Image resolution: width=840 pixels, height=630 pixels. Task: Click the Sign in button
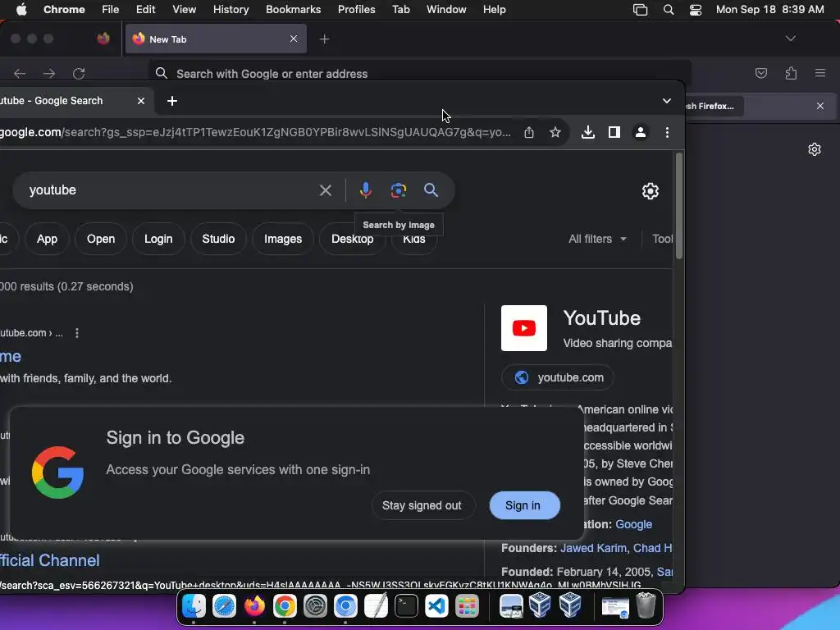(x=523, y=505)
